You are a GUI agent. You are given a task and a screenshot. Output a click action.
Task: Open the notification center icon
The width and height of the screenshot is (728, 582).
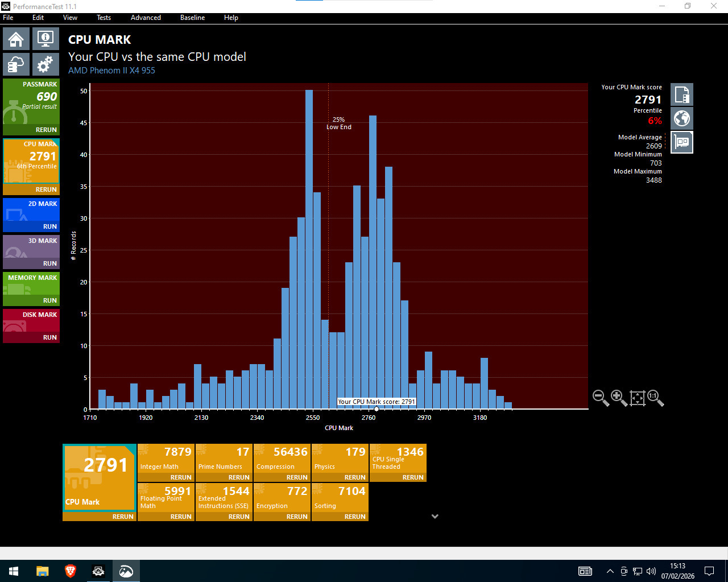tap(709, 571)
